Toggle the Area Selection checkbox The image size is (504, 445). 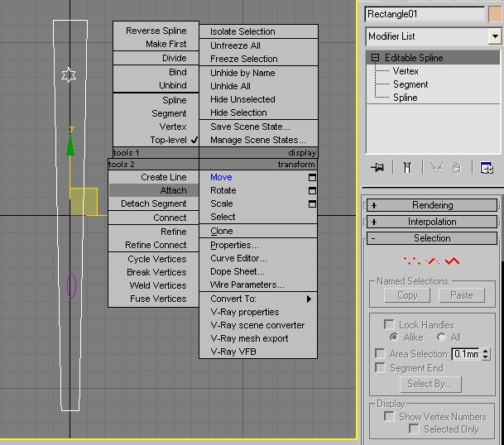click(380, 354)
